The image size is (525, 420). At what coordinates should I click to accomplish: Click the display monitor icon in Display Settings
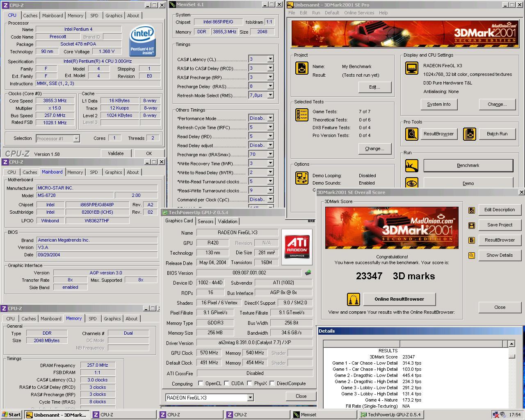coord(412,68)
